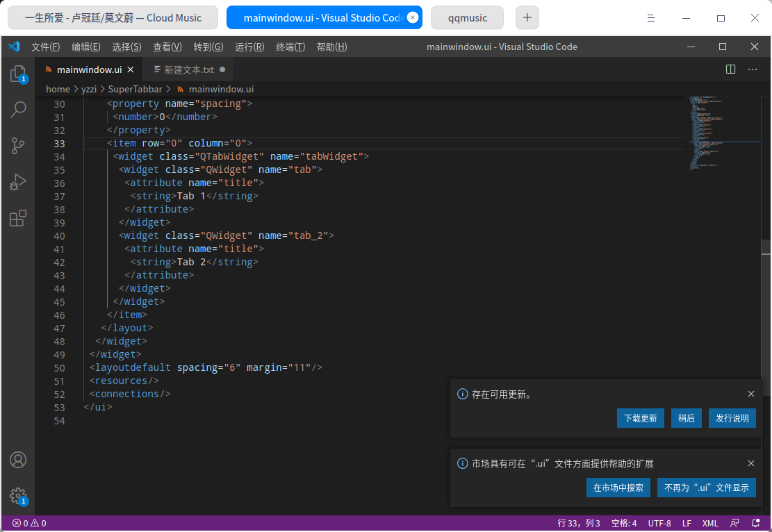Switch to the 新建文本.txt tab
The height and width of the screenshot is (532, 772).
click(x=188, y=69)
